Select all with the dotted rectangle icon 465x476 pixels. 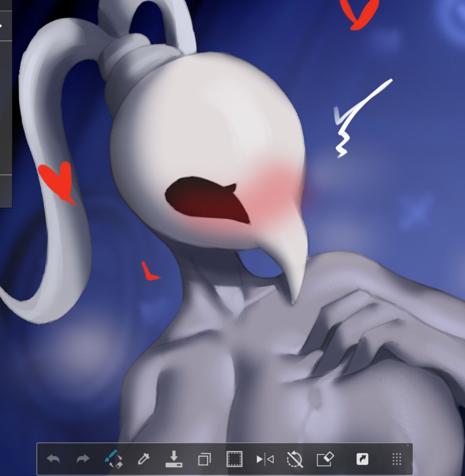coord(234,459)
